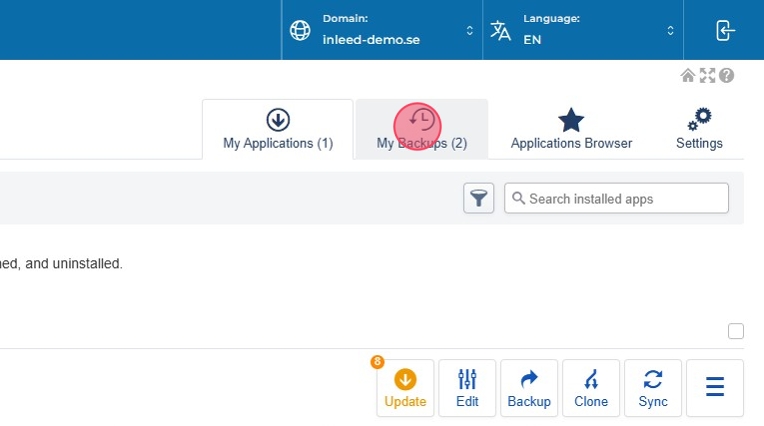
Task: Open the Applications Browser tab
Action: click(x=571, y=129)
